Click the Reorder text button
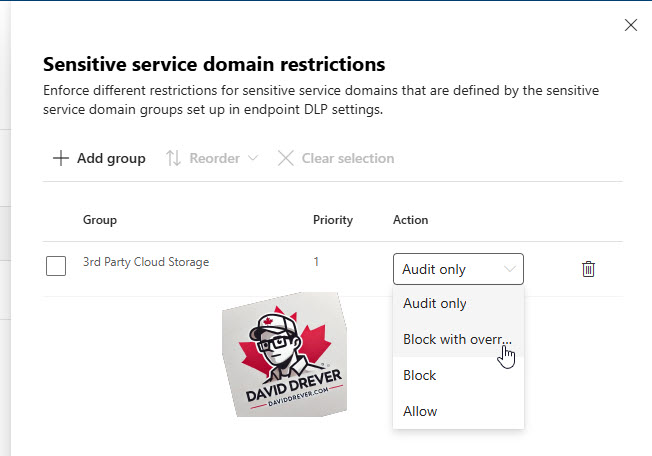 coord(215,158)
